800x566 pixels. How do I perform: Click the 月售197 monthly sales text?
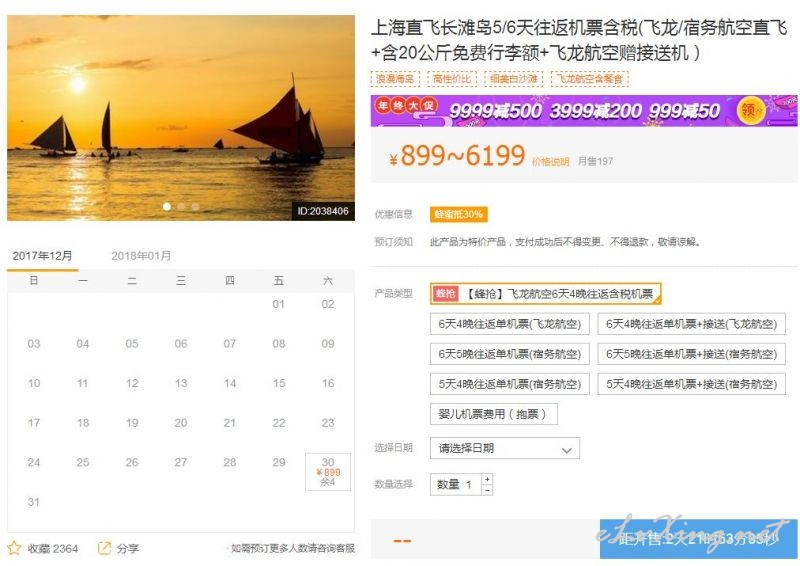tap(595, 161)
